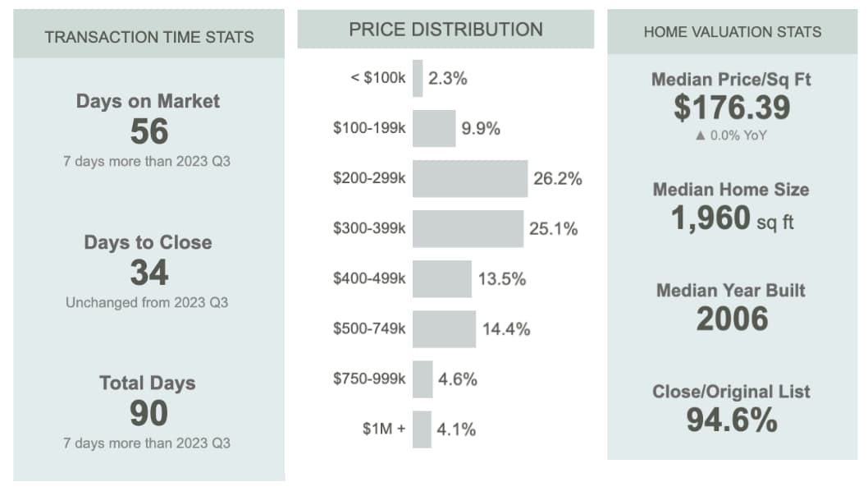Select the Home Valuation Stats header
Image resolution: width=868 pixels, height=496 pixels.
[732, 32]
